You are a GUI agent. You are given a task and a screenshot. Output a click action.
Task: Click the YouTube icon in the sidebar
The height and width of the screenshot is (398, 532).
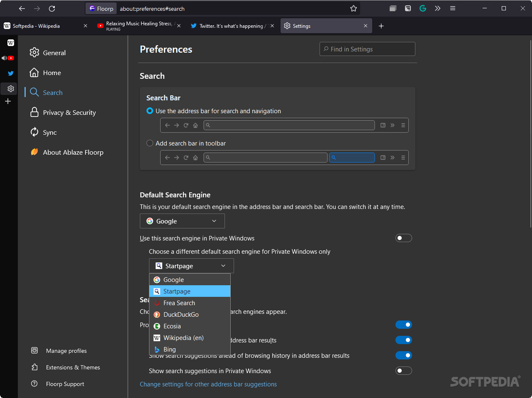pyautogui.click(x=11, y=58)
